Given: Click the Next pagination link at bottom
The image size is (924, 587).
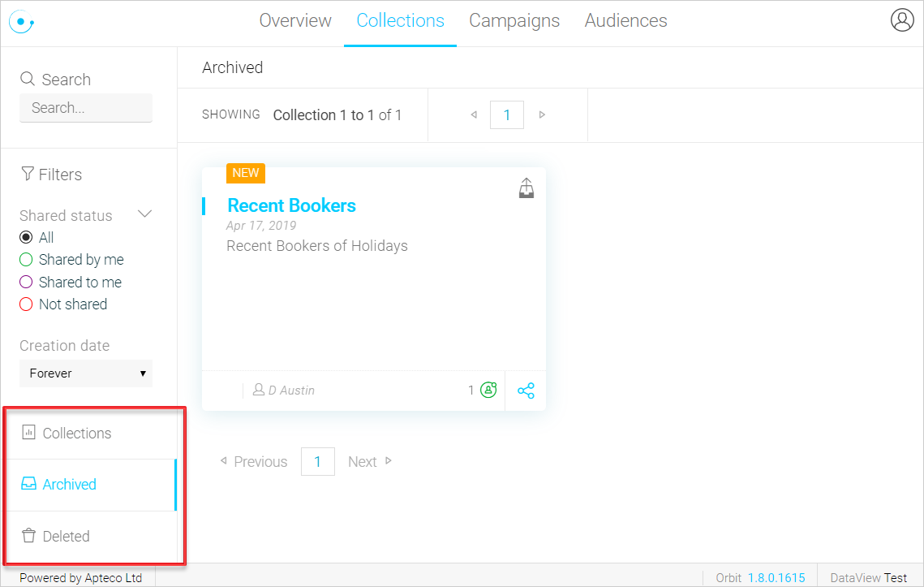Looking at the screenshot, I should pyautogui.click(x=369, y=461).
